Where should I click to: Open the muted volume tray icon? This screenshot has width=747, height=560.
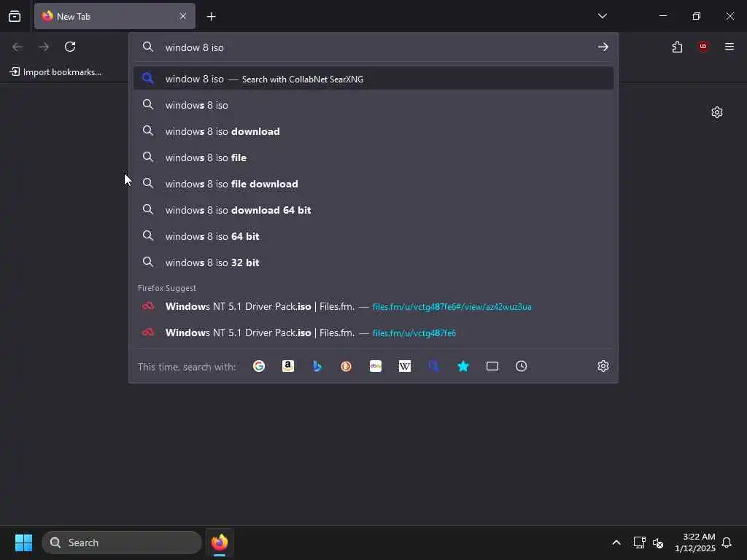[x=658, y=542]
